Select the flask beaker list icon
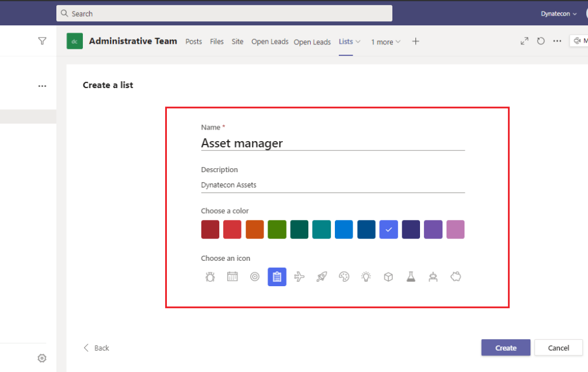The image size is (588, 372). (411, 277)
